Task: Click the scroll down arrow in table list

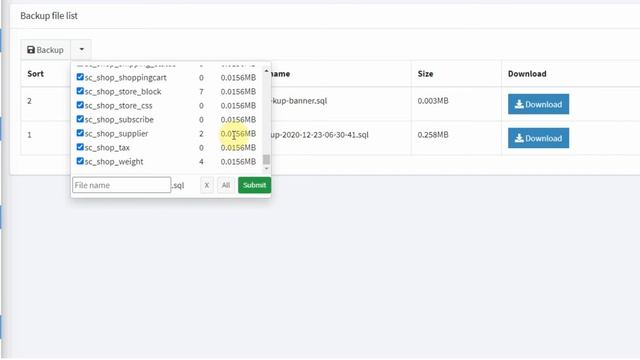Action: tap(267, 169)
